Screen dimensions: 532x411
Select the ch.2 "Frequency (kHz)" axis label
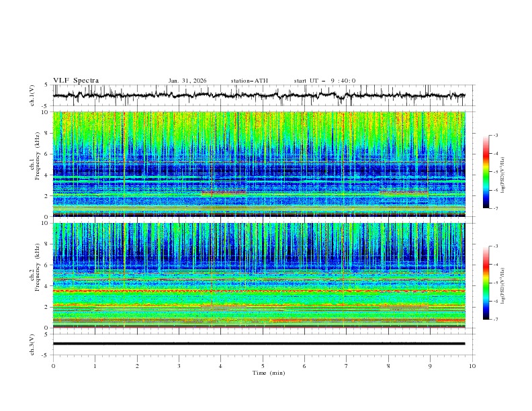pyautogui.click(x=37, y=267)
